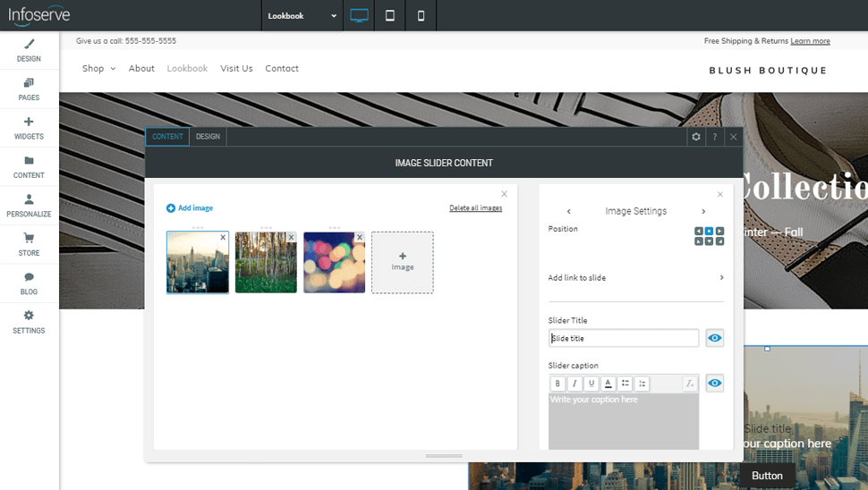Open the Contact nav item
Image resolution: width=868 pixels, height=490 pixels.
[x=282, y=69]
